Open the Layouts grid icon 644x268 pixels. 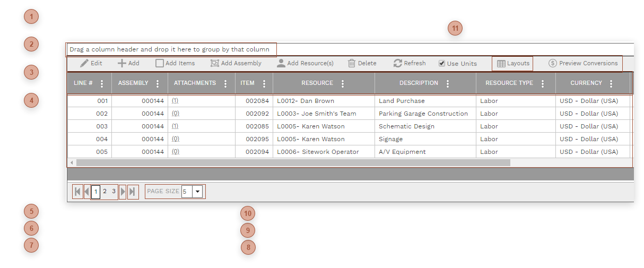[501, 64]
